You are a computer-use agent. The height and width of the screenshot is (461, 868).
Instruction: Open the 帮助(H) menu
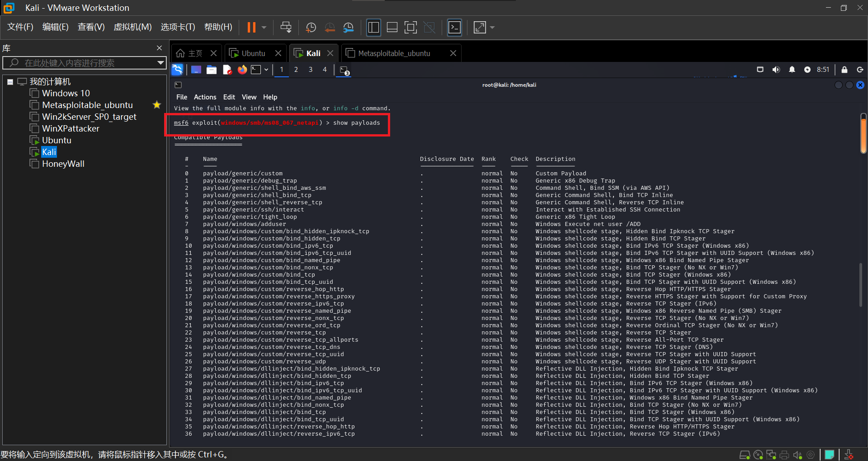[x=218, y=27]
